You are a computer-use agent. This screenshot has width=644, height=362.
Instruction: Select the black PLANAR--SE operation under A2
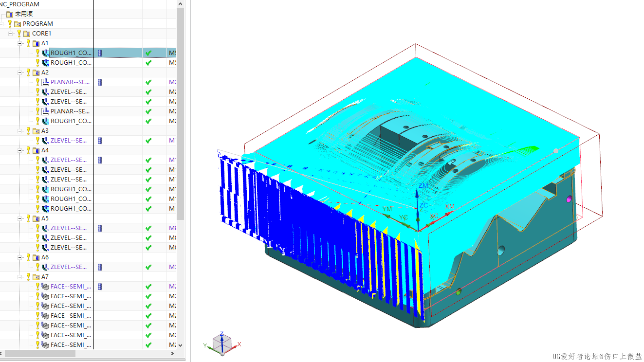(x=69, y=111)
